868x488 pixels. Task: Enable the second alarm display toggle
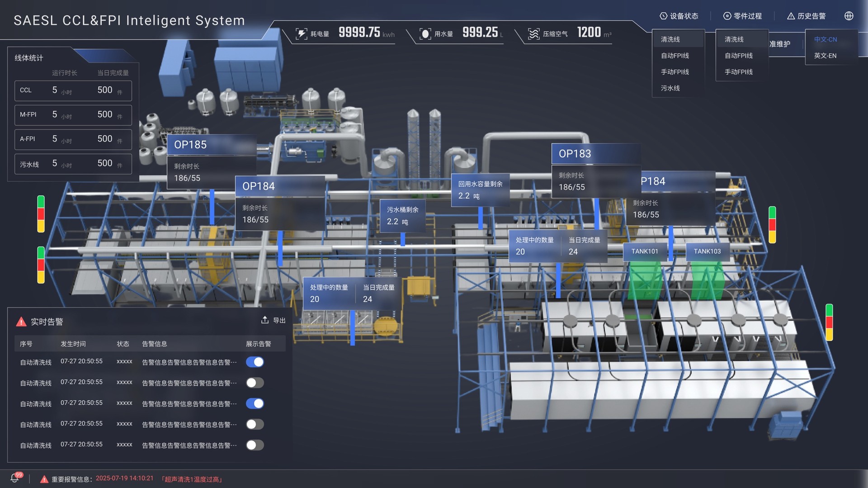point(255,383)
